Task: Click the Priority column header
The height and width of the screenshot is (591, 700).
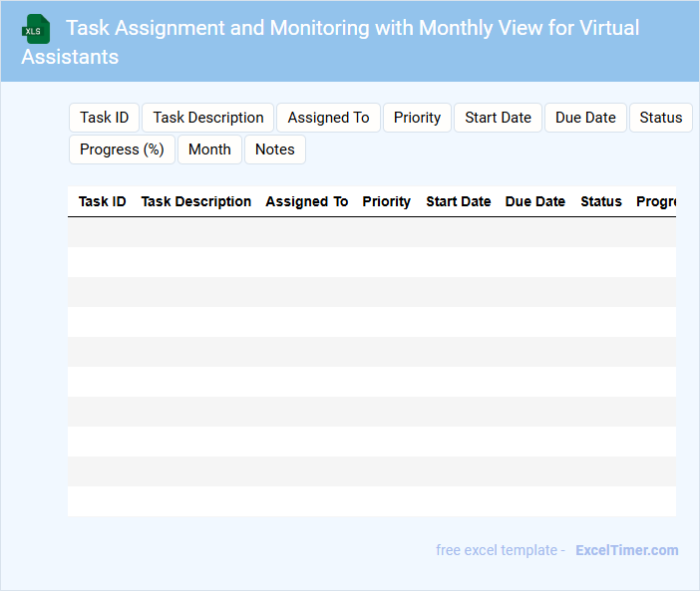Action: click(386, 201)
